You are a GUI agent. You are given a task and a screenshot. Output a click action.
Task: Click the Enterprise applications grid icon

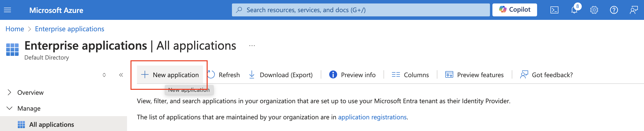[12, 50]
